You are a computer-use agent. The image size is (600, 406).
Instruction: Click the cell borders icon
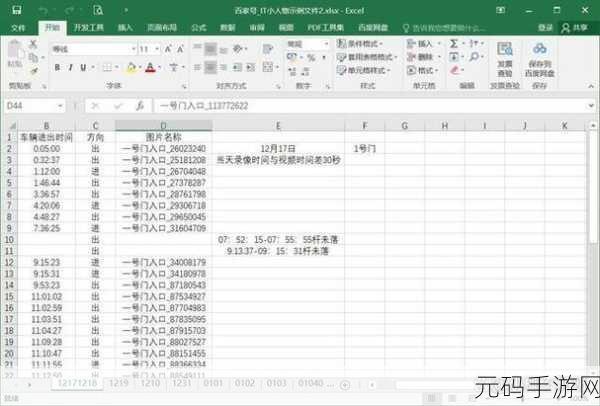[x=108, y=67]
